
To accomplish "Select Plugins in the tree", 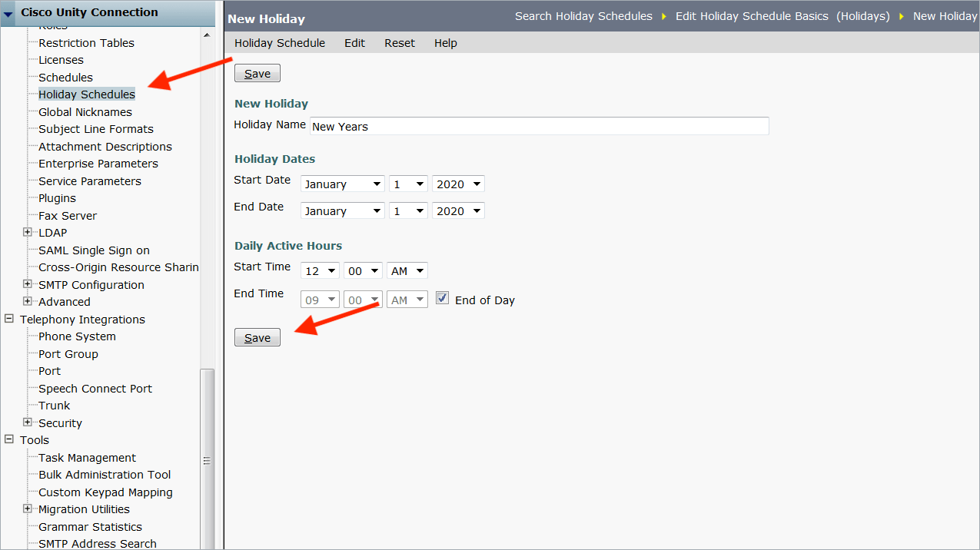I will [x=57, y=198].
